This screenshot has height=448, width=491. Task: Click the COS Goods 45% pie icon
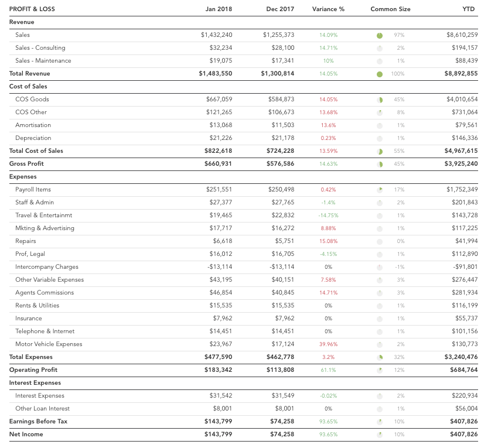[380, 100]
